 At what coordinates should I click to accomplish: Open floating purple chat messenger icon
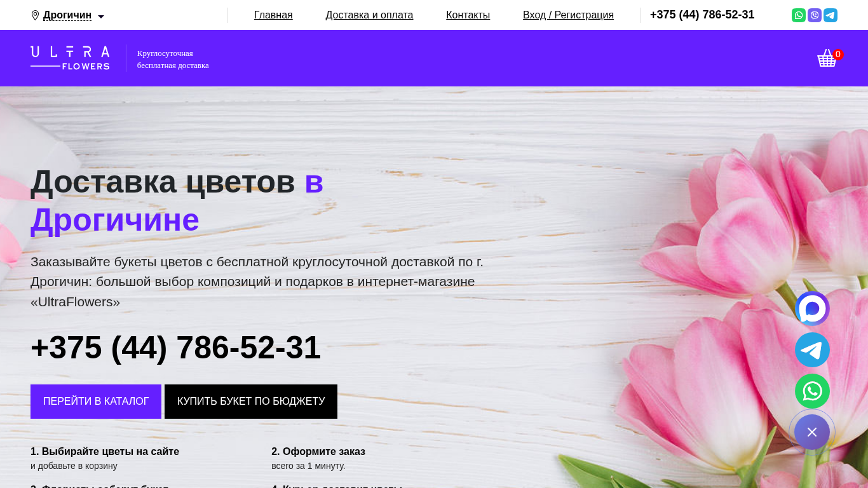(x=812, y=309)
